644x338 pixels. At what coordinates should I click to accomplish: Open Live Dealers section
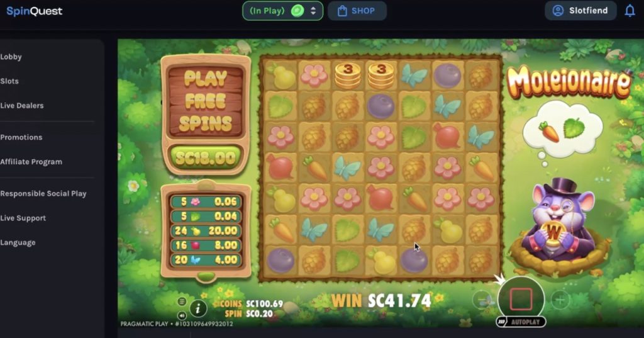(22, 106)
